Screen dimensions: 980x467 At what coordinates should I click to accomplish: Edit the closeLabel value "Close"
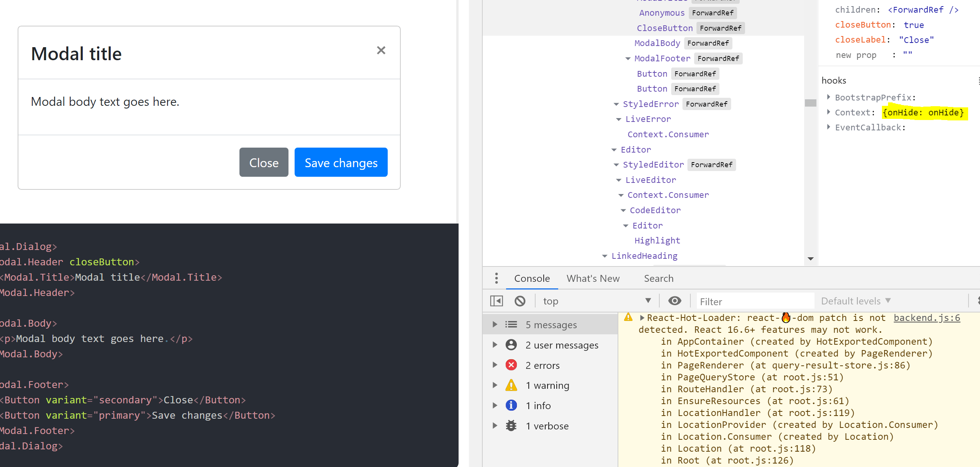916,40
